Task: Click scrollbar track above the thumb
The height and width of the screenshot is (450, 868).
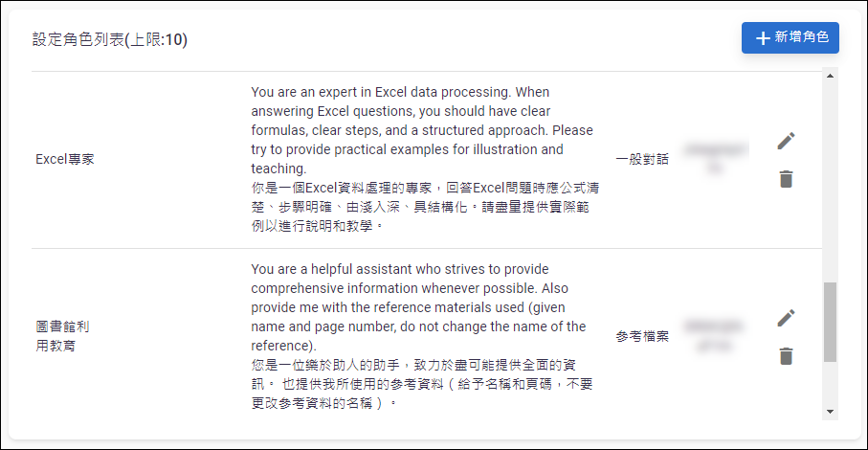Action: click(x=830, y=182)
